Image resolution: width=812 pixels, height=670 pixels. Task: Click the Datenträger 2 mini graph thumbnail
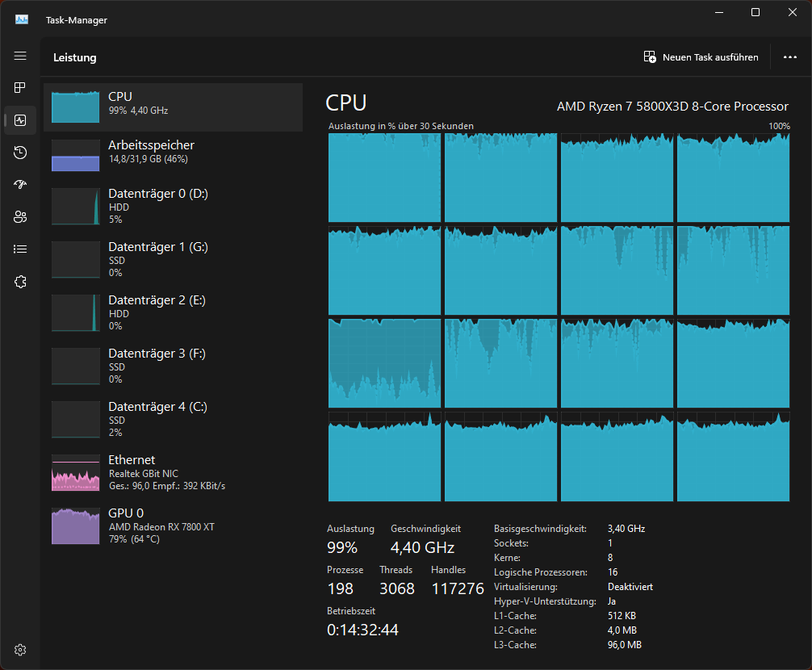pyautogui.click(x=76, y=312)
